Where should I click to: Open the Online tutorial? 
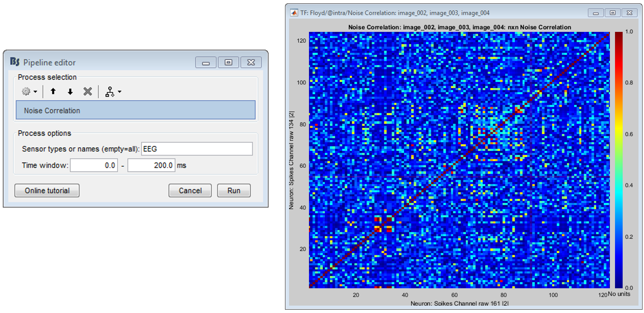click(47, 191)
